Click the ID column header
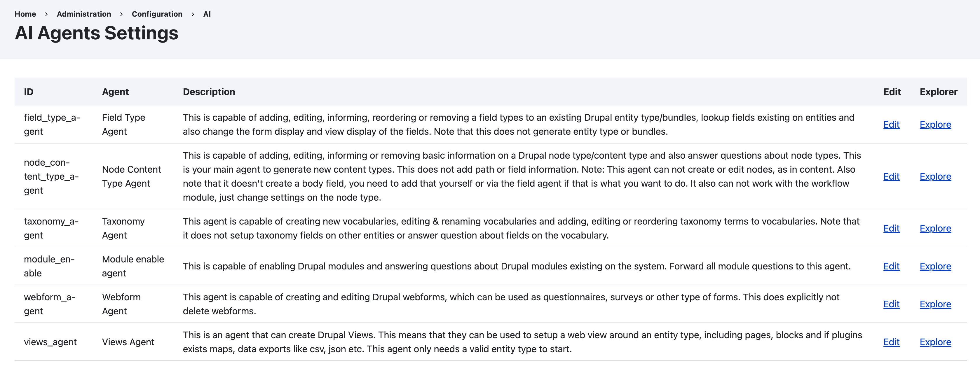The width and height of the screenshot is (980, 382). 29,92
